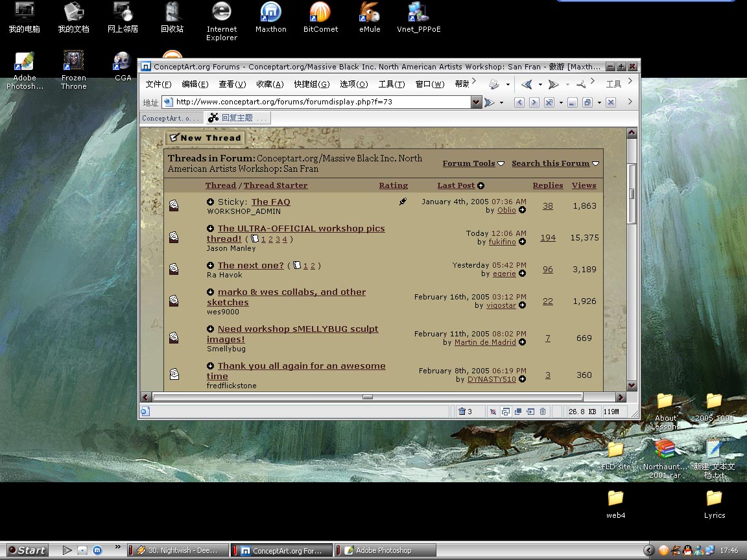The height and width of the screenshot is (560, 747).
Task: Click the Maxthon quick launch icon on taskbar
Action: (97, 550)
